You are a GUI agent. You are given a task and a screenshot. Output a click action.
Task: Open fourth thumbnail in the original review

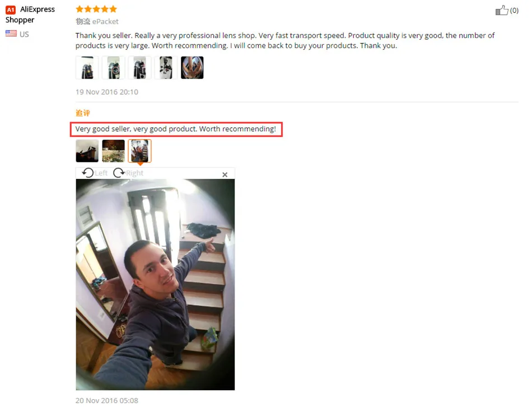[x=166, y=68]
